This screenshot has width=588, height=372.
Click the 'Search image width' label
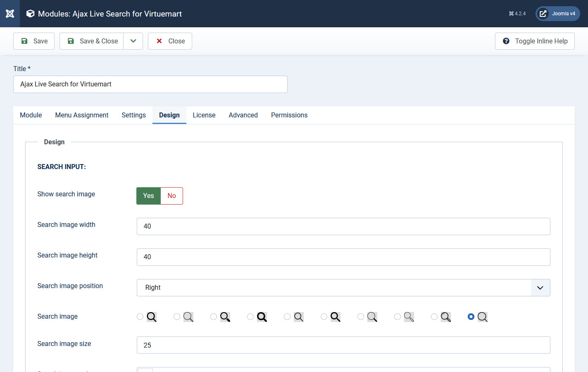[66, 225]
